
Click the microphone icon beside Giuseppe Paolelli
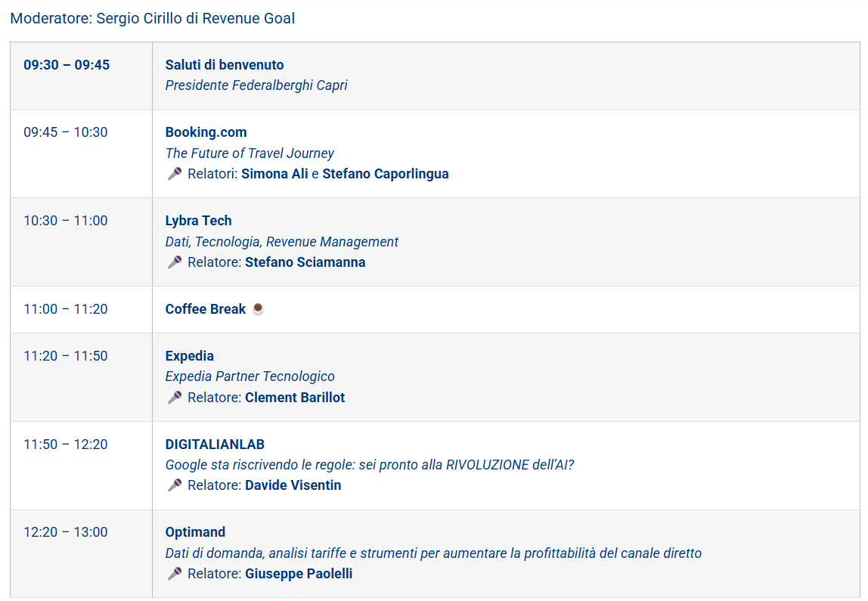click(x=175, y=574)
